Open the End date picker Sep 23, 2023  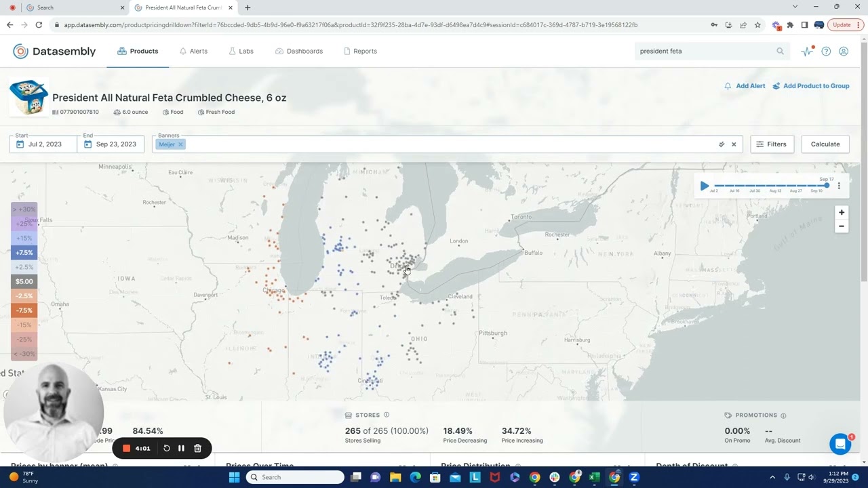111,144
